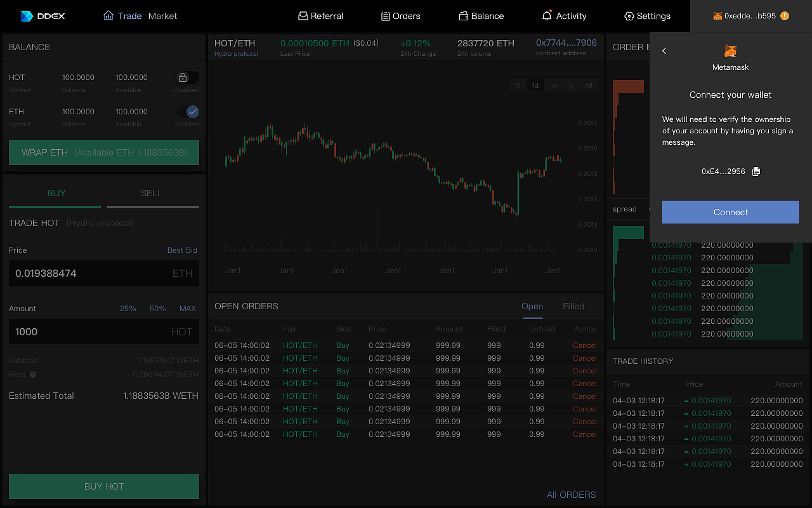Viewport: 812px width, 508px height.
Task: Click the WRAP ETH button
Action: pos(104,152)
